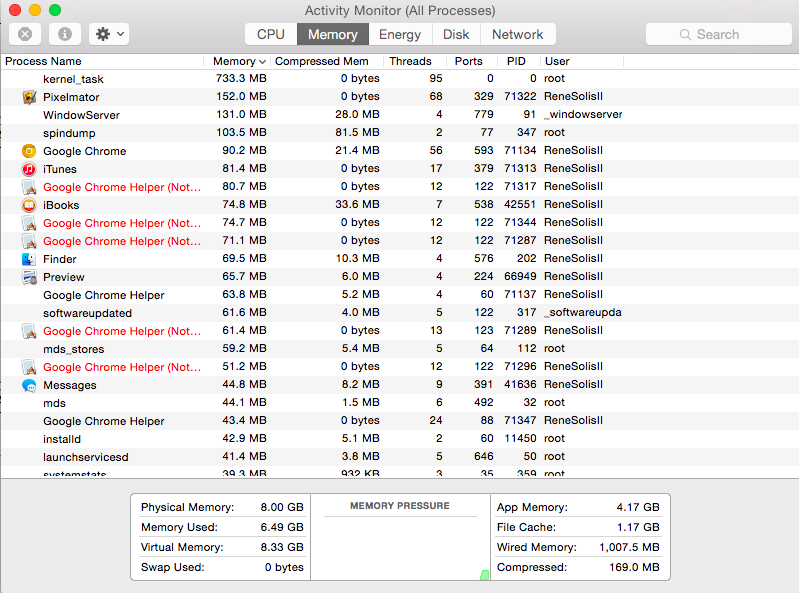Select the mds process row
Screen dimensions: 799x593
pyautogui.click(x=400, y=402)
